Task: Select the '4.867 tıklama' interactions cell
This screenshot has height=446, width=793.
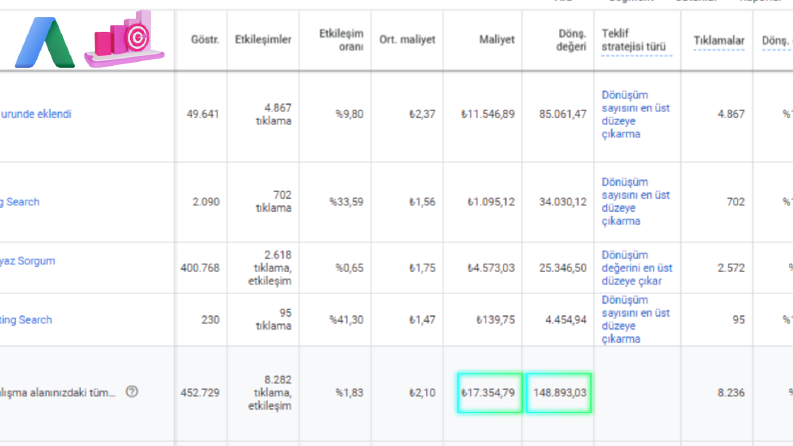Action: (274, 114)
